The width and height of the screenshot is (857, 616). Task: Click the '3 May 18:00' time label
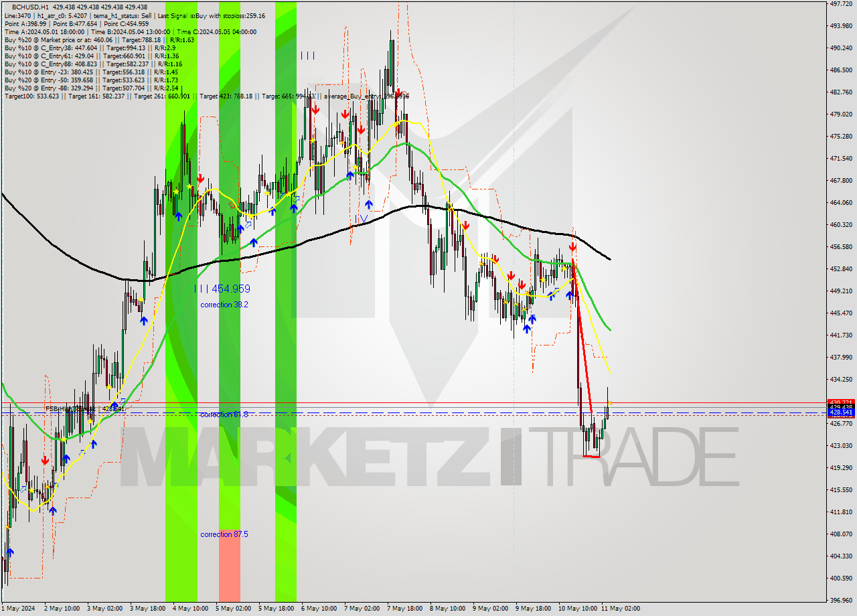(x=147, y=609)
